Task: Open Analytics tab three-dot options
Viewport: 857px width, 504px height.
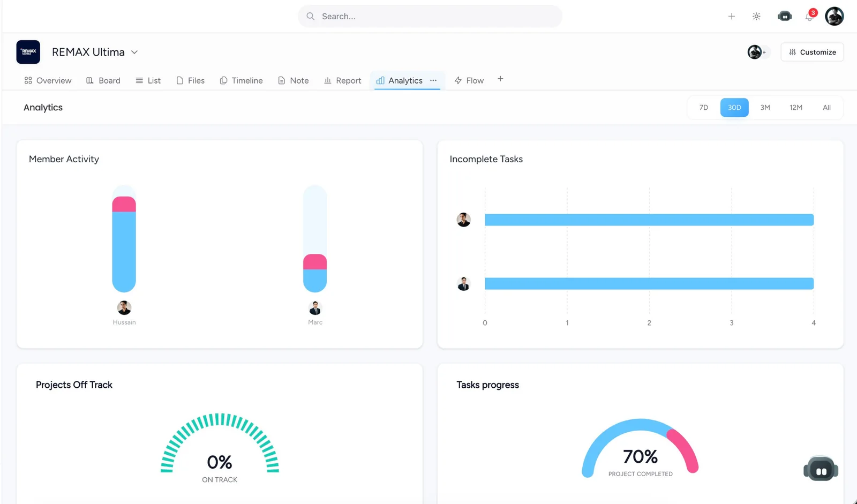Action: pos(433,80)
